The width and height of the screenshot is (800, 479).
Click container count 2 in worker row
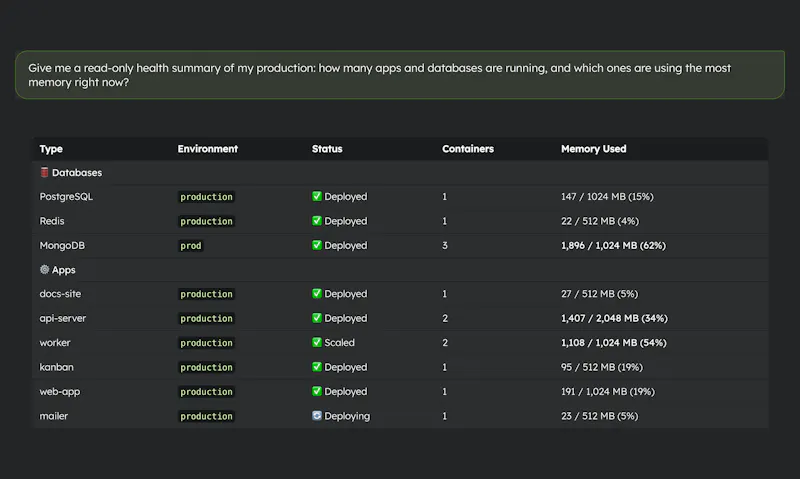[x=445, y=343]
